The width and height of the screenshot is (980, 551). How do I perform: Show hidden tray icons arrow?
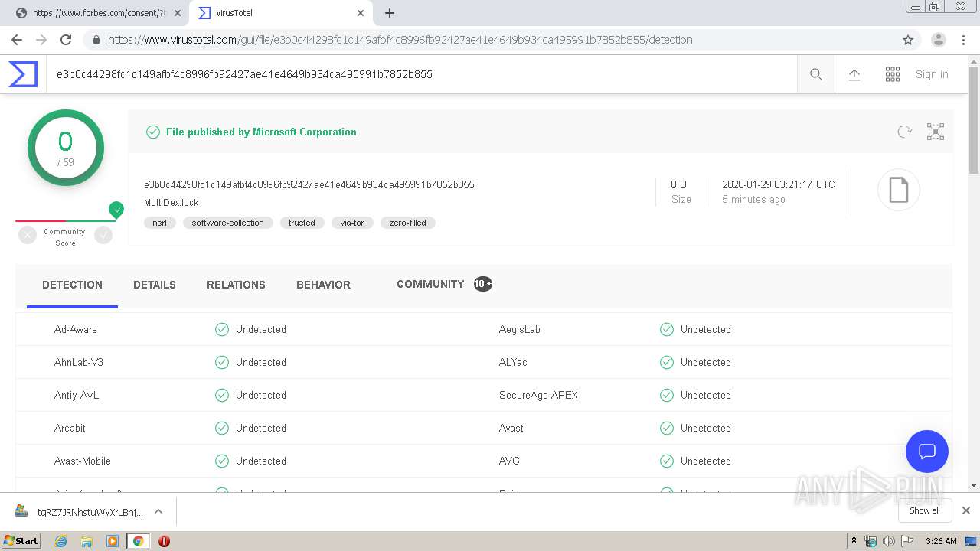coord(854,541)
